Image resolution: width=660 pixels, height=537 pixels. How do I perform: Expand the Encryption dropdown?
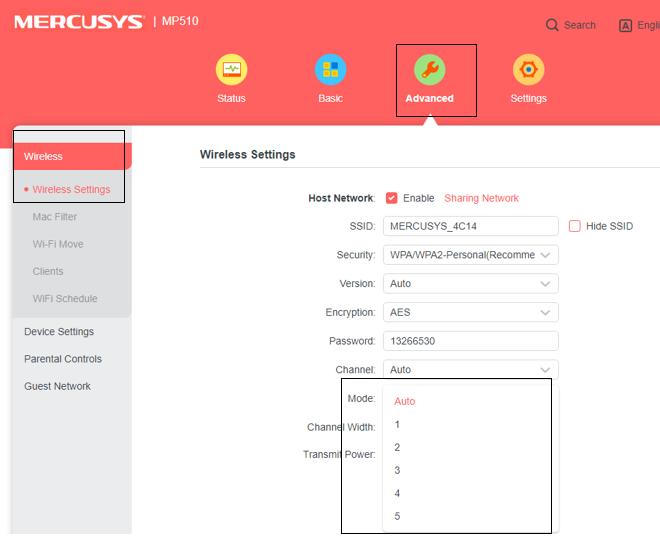point(470,313)
